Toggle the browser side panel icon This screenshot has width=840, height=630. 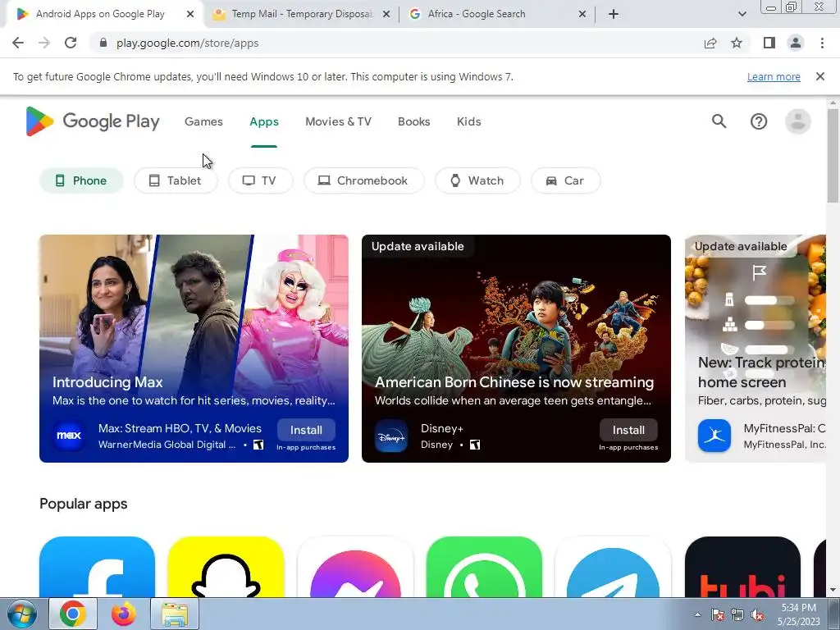(769, 43)
